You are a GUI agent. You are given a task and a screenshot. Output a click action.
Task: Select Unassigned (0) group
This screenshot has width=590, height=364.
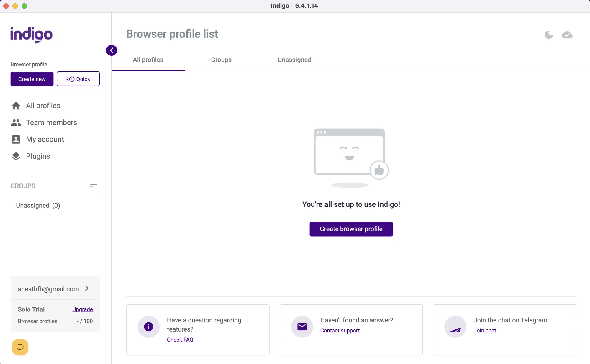pos(38,205)
